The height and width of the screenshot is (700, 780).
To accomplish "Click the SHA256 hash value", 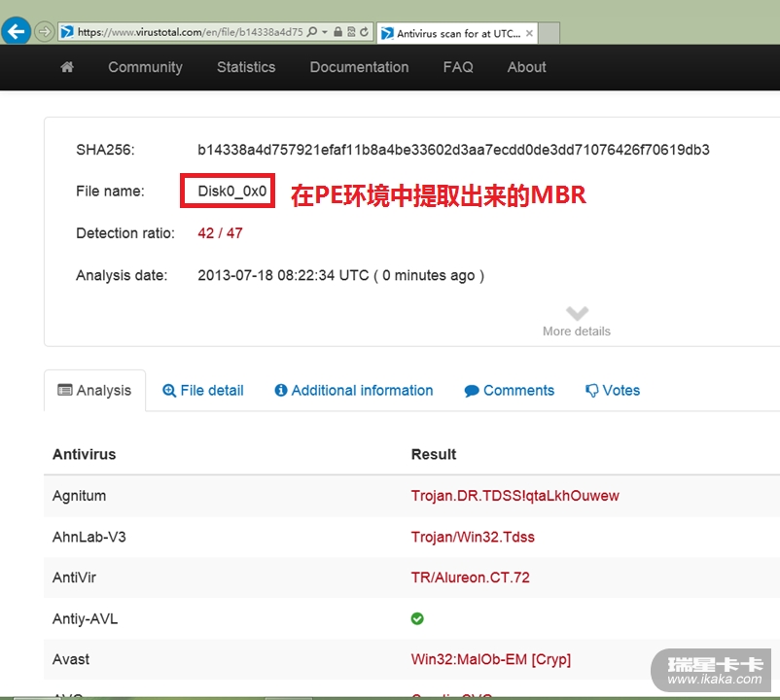I will (x=453, y=150).
